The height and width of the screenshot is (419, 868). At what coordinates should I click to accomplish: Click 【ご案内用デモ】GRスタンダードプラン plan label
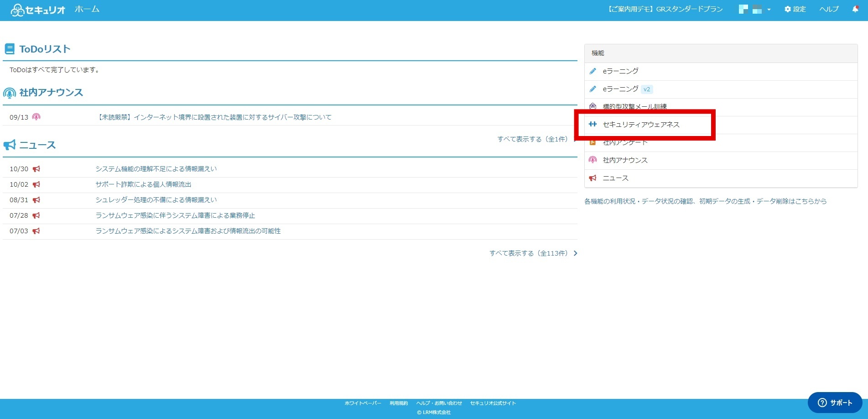pyautogui.click(x=665, y=9)
